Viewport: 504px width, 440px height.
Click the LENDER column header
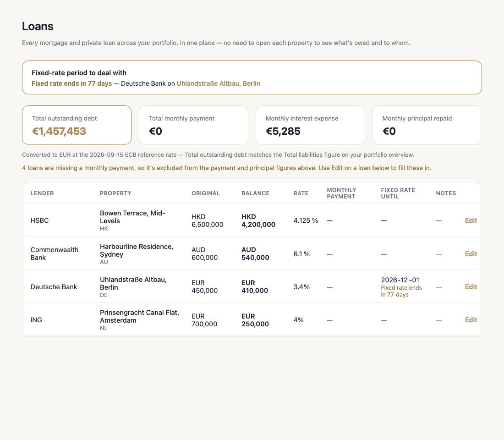(x=42, y=193)
